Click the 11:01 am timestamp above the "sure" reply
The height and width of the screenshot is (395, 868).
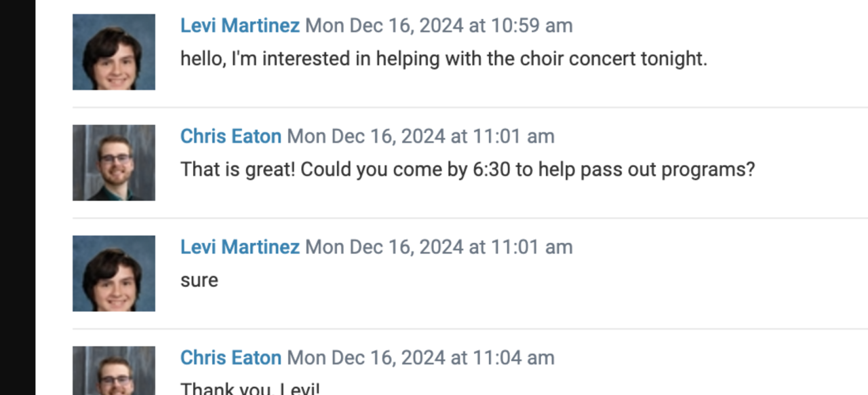pyautogui.click(x=439, y=247)
